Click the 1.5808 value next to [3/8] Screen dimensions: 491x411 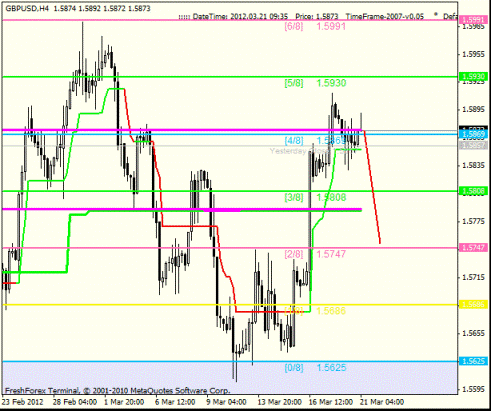(331, 197)
